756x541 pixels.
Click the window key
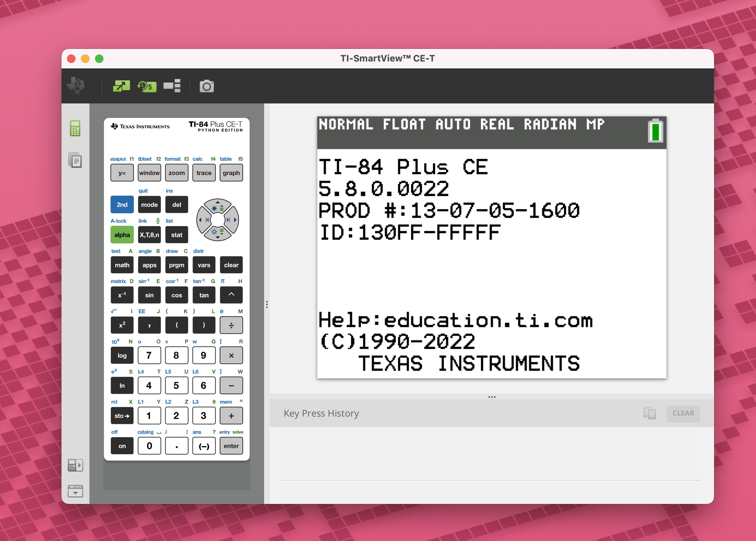pyautogui.click(x=150, y=173)
